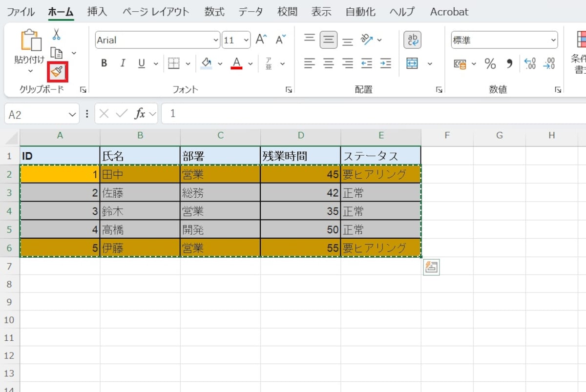Click the 貼り付け paste button

coord(28,46)
